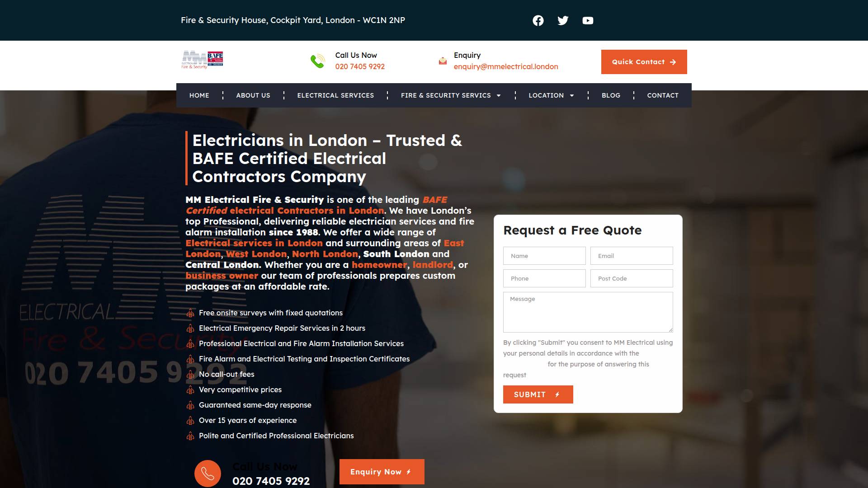Click into the Message text area
The width and height of the screenshot is (868, 488).
[588, 312]
